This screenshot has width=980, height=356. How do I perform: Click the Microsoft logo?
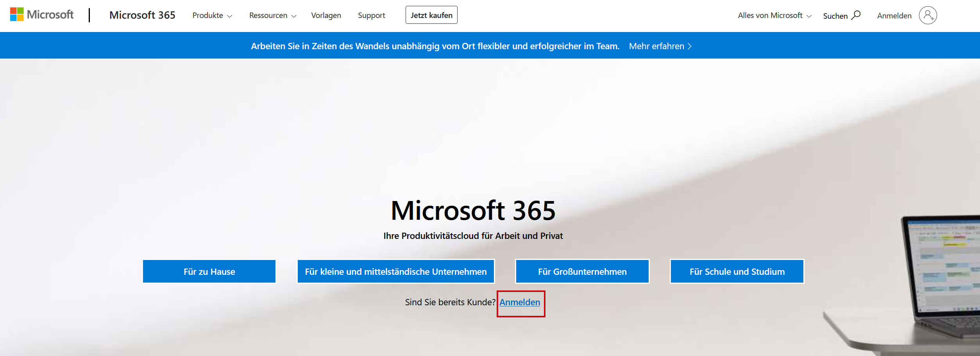click(x=42, y=15)
